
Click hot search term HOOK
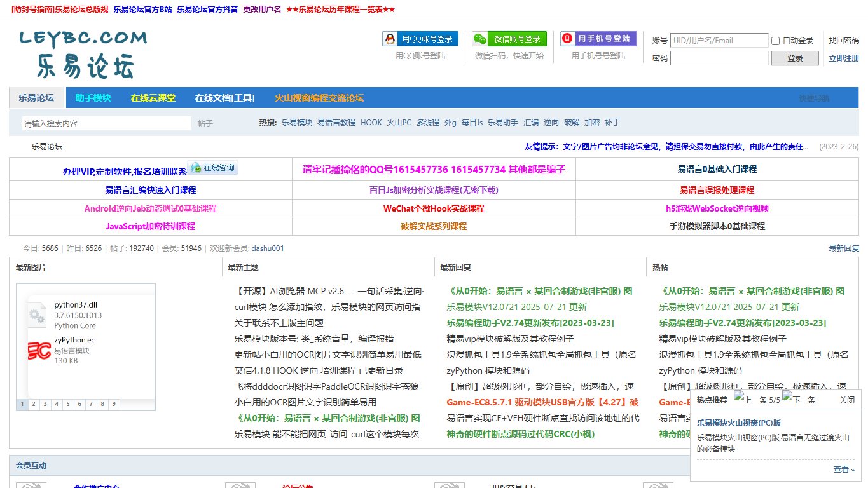tap(371, 123)
